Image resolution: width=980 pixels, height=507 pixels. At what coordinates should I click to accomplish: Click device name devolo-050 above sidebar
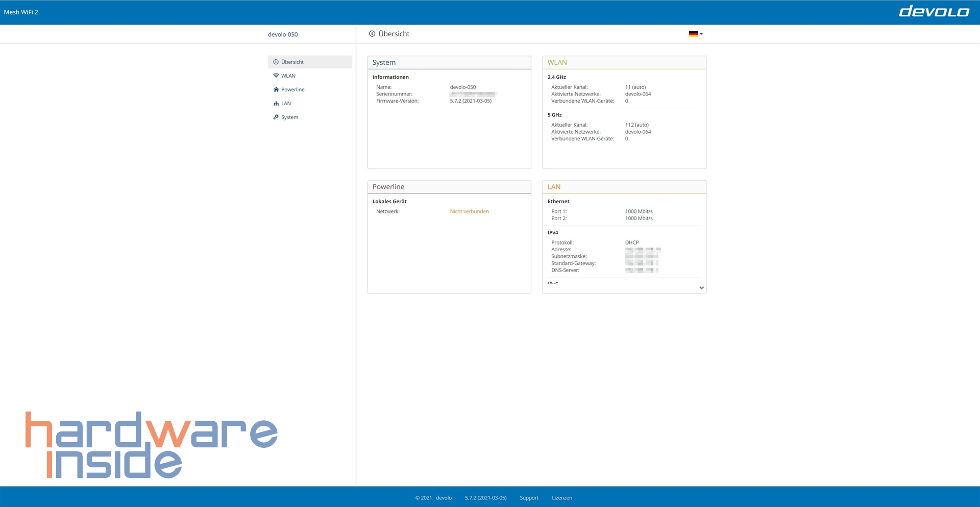[x=283, y=34]
